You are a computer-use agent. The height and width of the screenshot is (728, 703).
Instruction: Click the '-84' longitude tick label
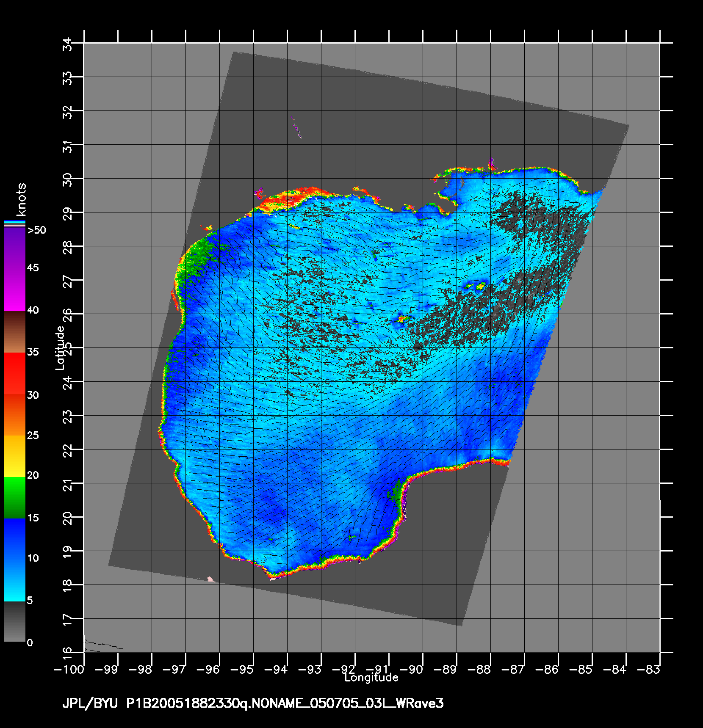point(615,670)
